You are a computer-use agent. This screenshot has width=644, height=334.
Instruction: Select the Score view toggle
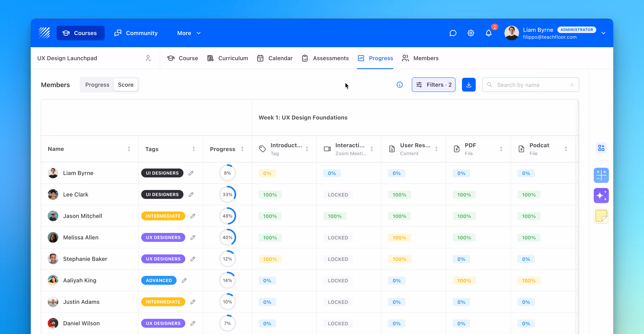point(125,85)
